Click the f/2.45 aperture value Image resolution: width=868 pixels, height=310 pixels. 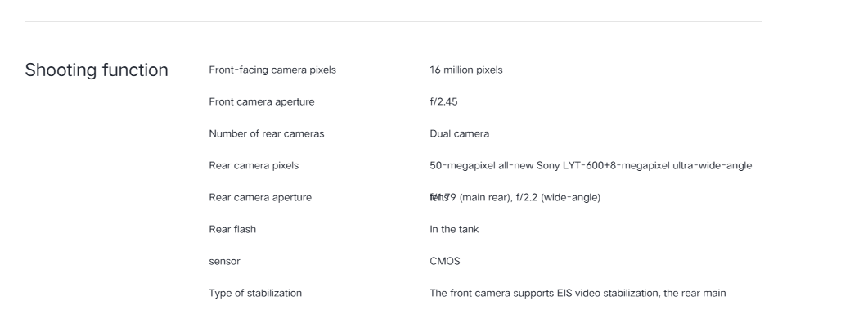443,102
